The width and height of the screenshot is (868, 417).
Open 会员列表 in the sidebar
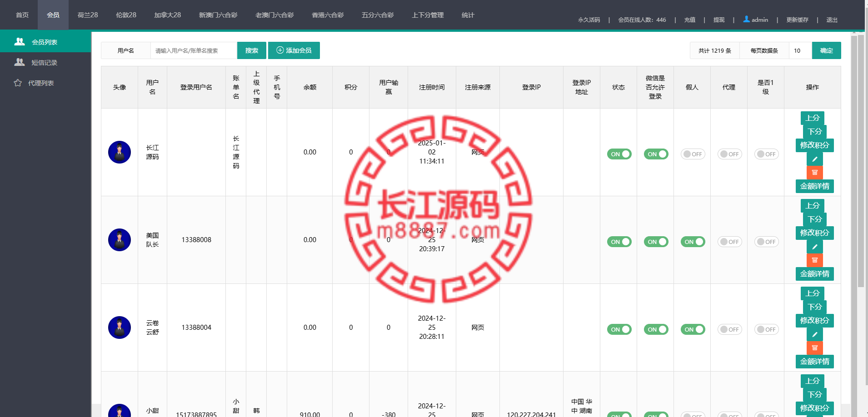45,42
